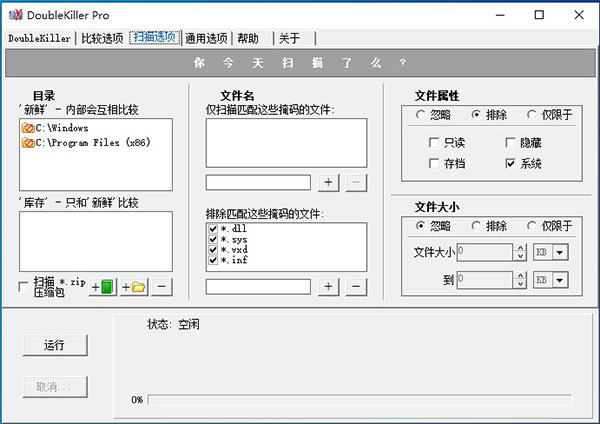Add an exclude mask with the plus button

pyautogui.click(x=329, y=287)
